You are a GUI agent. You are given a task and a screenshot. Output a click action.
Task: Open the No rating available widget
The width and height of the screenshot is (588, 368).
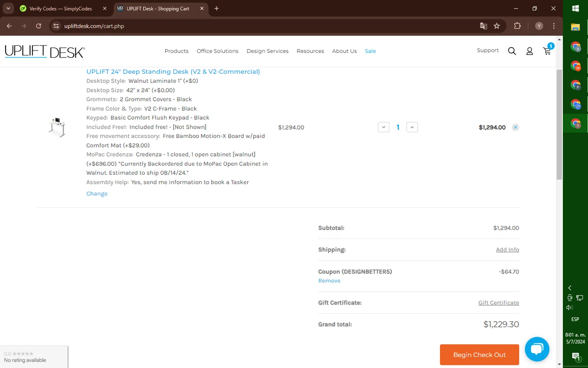(34, 357)
